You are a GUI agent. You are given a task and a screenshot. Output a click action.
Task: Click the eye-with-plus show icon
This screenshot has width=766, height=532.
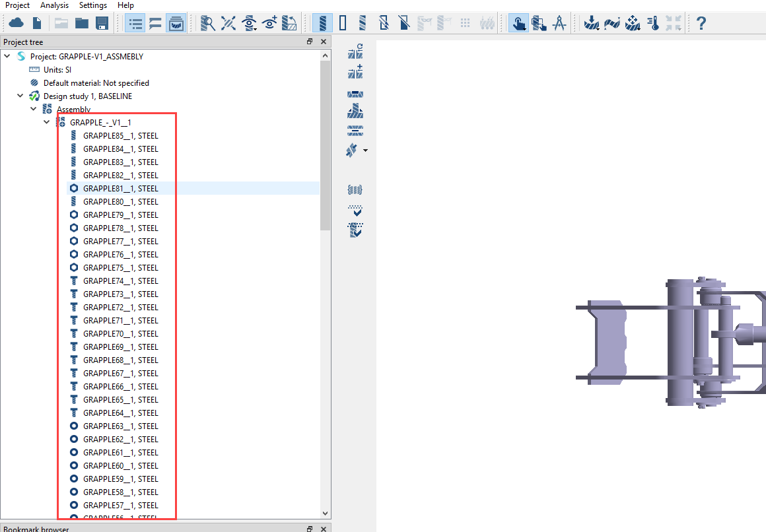[x=269, y=24]
